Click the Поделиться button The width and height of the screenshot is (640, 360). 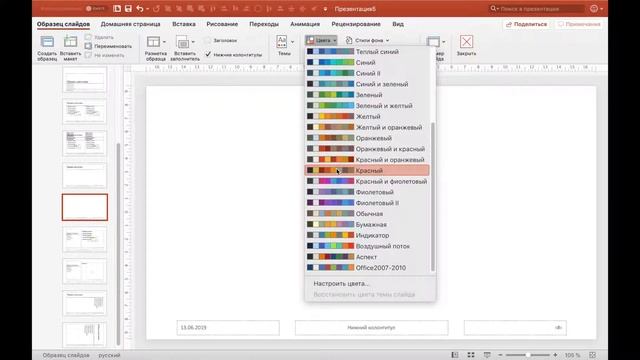pos(526,24)
